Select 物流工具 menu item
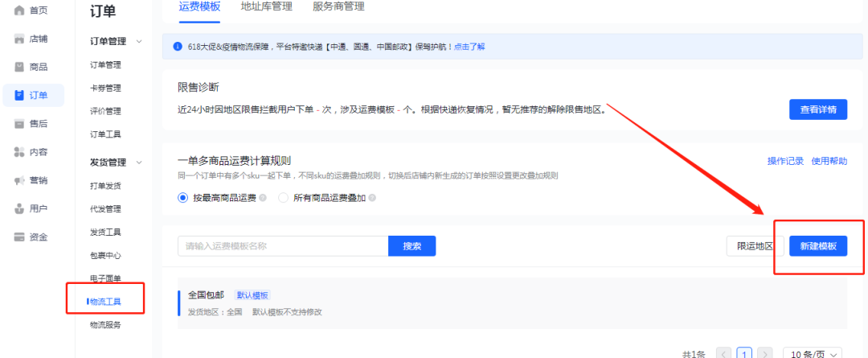This screenshot has width=868, height=358. pyautogui.click(x=105, y=302)
